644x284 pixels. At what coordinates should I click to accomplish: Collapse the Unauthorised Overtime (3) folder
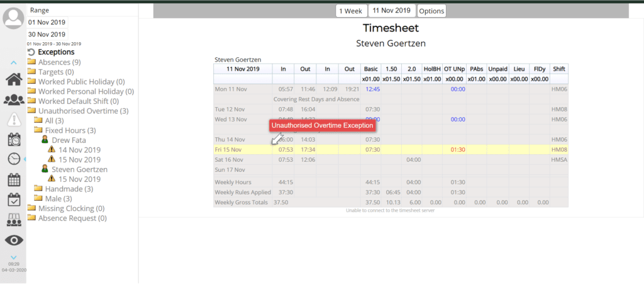78,111
